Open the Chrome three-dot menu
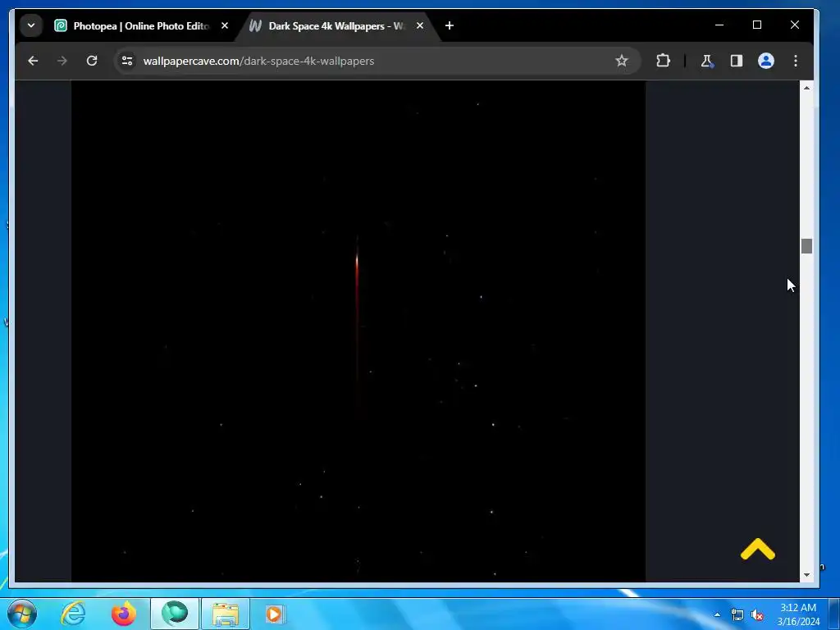Viewport: 840px width, 630px height. point(796,61)
